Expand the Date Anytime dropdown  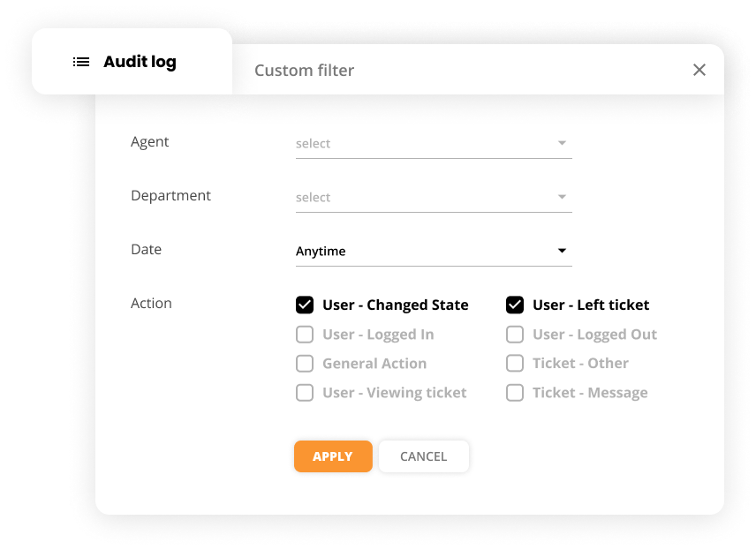(561, 251)
